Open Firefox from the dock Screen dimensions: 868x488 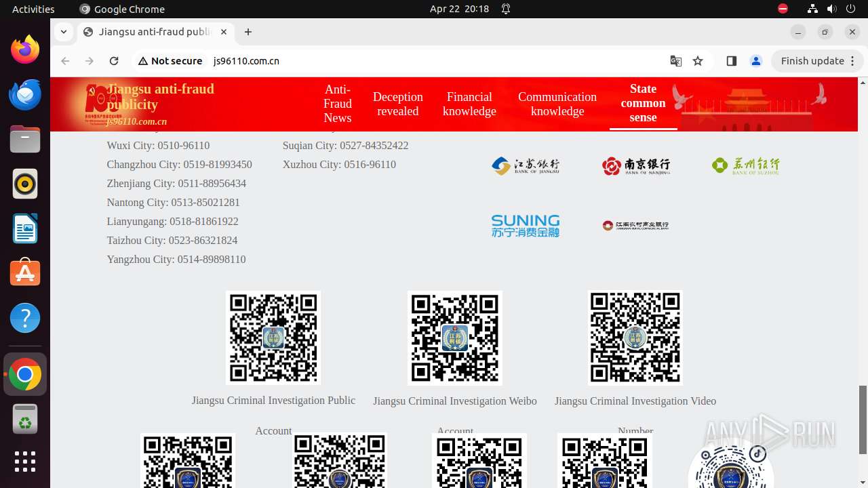[25, 49]
